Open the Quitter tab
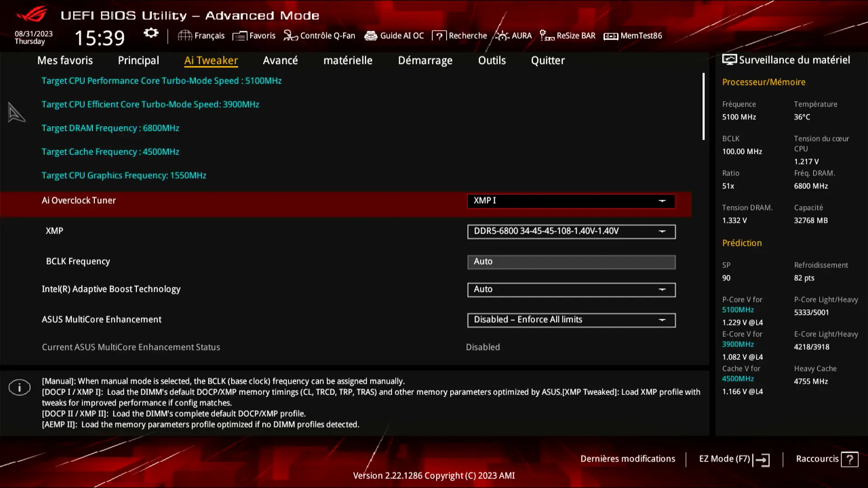 click(547, 60)
